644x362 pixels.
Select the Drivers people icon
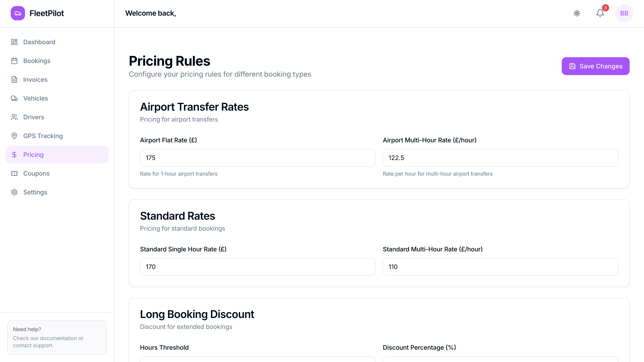[14, 117]
